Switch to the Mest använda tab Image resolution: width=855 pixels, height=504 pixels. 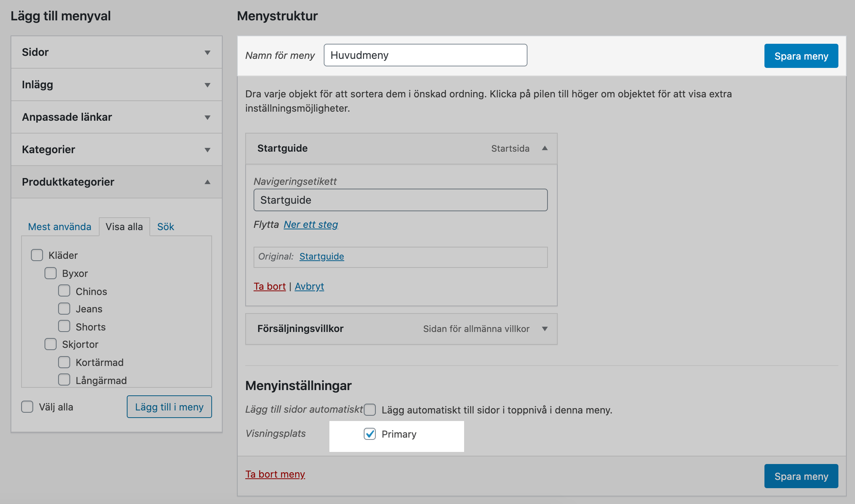[60, 227]
